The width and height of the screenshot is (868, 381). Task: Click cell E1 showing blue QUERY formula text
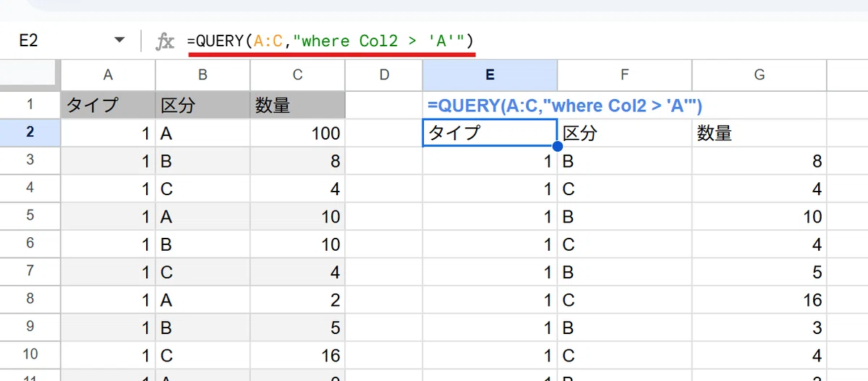point(565,106)
